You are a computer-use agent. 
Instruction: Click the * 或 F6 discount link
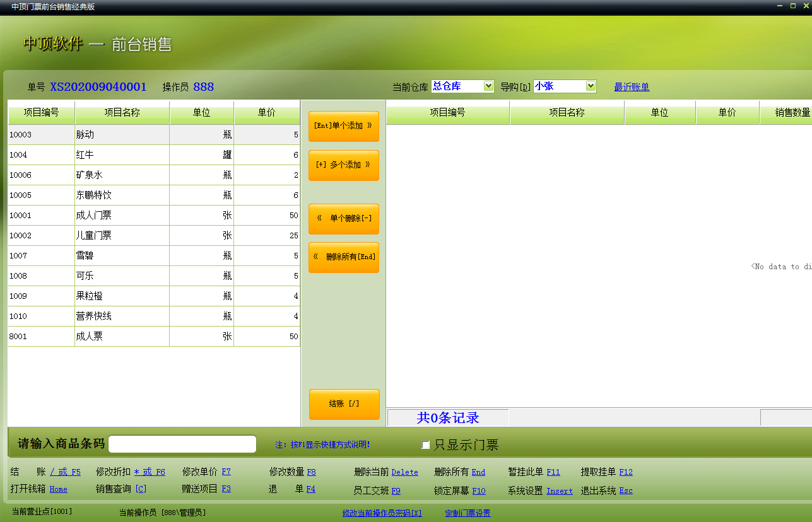coord(150,472)
